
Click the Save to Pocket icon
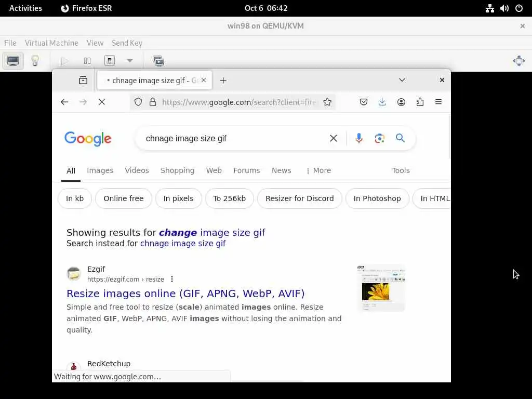coord(363,102)
